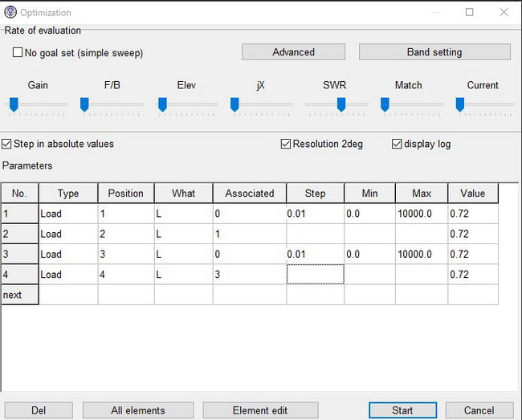Toggle Step in absolute values checkbox

pos(7,145)
